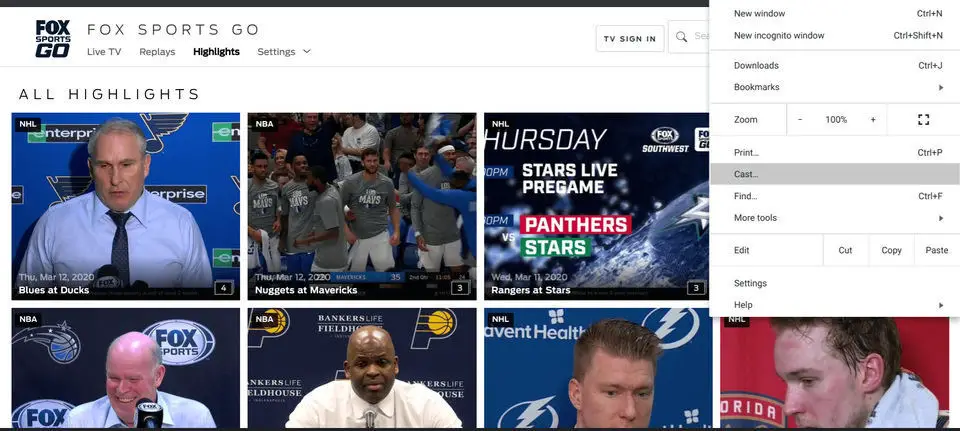Choose Print from the menu
960x431 pixels.
834,152
